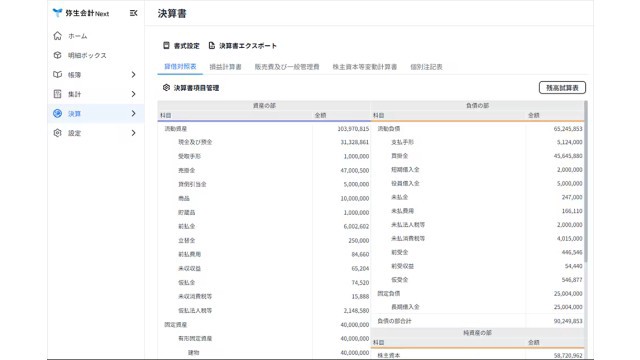The image size is (640, 360).
Task: Click the 有形固定資産 row label
Action: [x=195, y=338]
